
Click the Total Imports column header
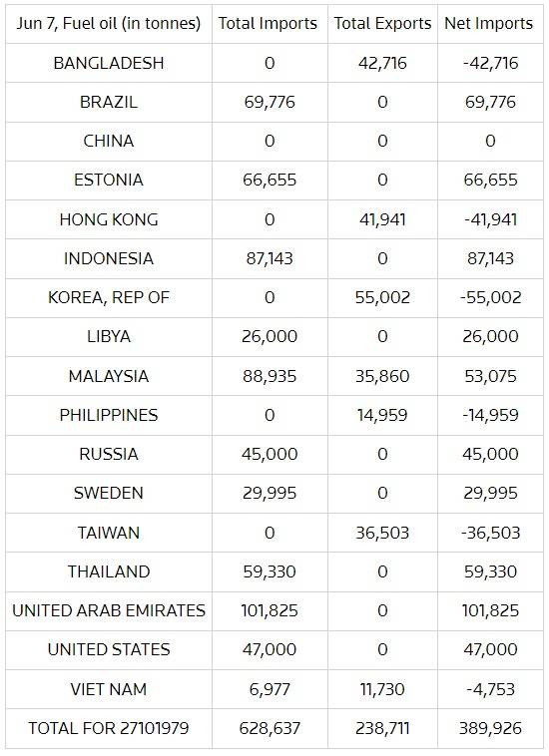(268, 23)
